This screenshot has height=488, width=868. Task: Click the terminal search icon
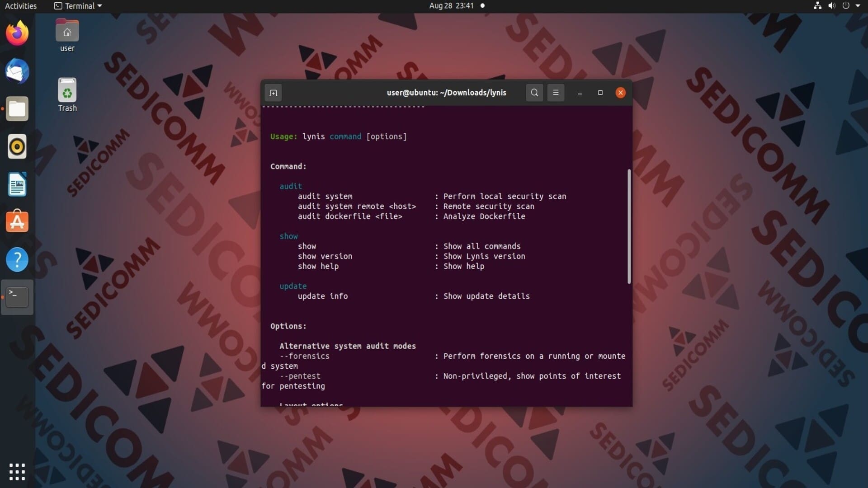coord(534,93)
